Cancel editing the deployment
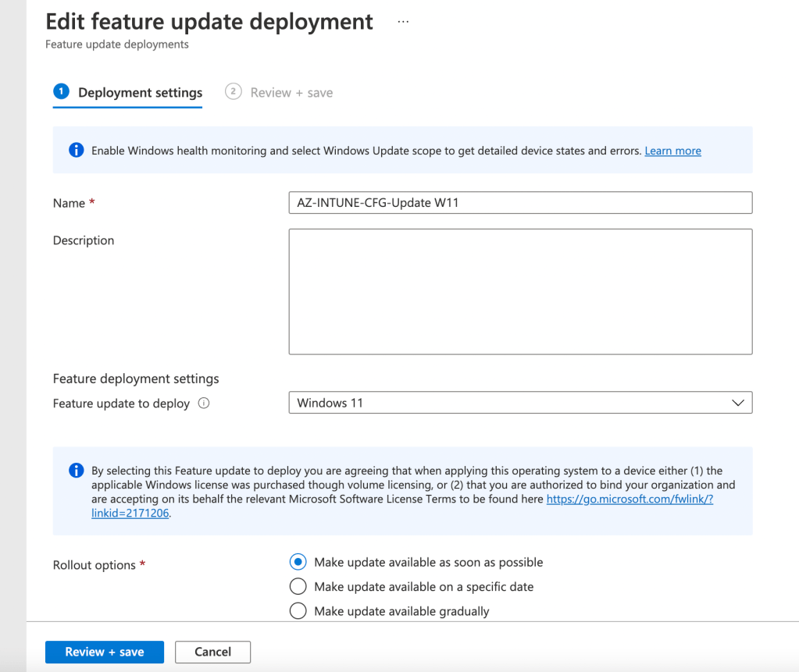Image resolution: width=799 pixels, height=672 pixels. point(212,652)
